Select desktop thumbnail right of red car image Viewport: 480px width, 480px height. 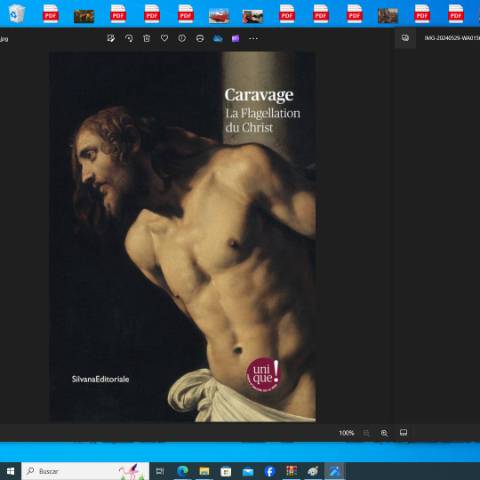[253, 16]
